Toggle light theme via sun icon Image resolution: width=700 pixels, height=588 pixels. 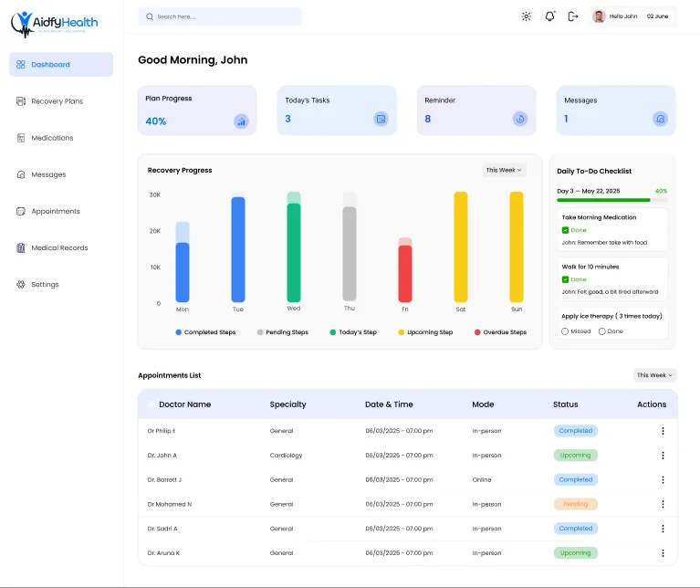[527, 16]
